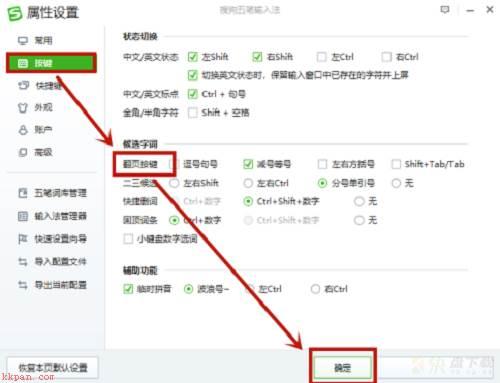Select the 右Ctrl radio under 辅助功能

click(315, 289)
